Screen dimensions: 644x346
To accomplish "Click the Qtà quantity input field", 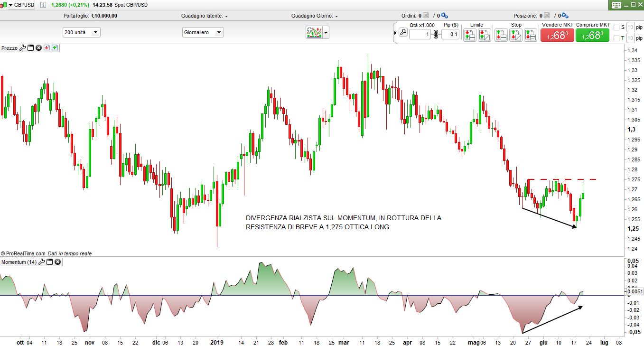I will 420,34.
